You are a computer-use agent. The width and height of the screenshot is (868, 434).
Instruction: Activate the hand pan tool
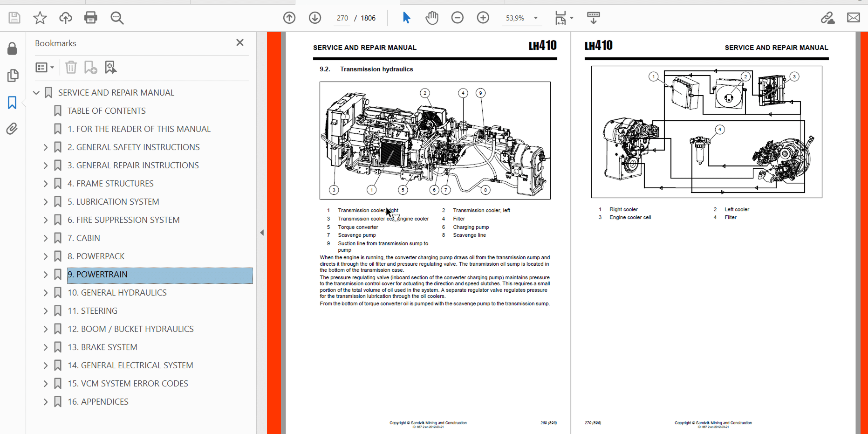coord(432,18)
